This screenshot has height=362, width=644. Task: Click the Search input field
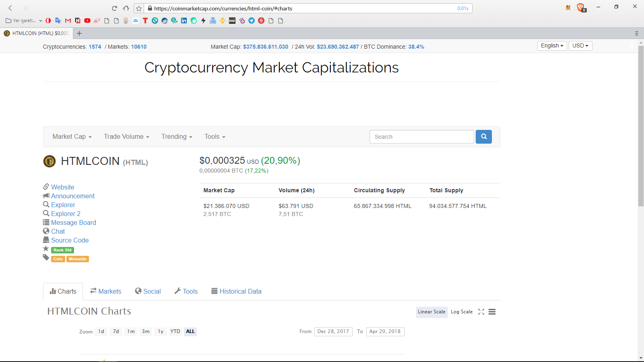point(421,137)
